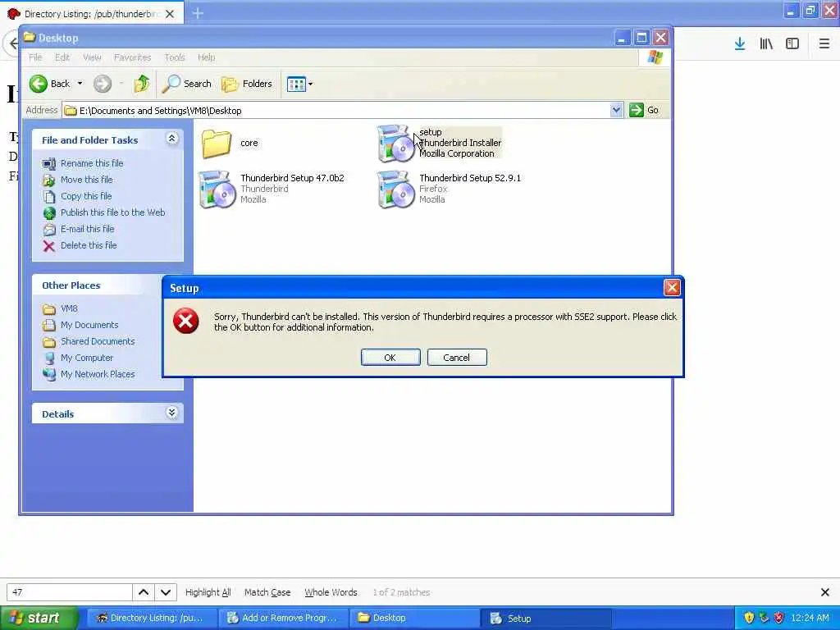Click the Up folder icon
This screenshot has height=630, width=840.
[x=142, y=84]
